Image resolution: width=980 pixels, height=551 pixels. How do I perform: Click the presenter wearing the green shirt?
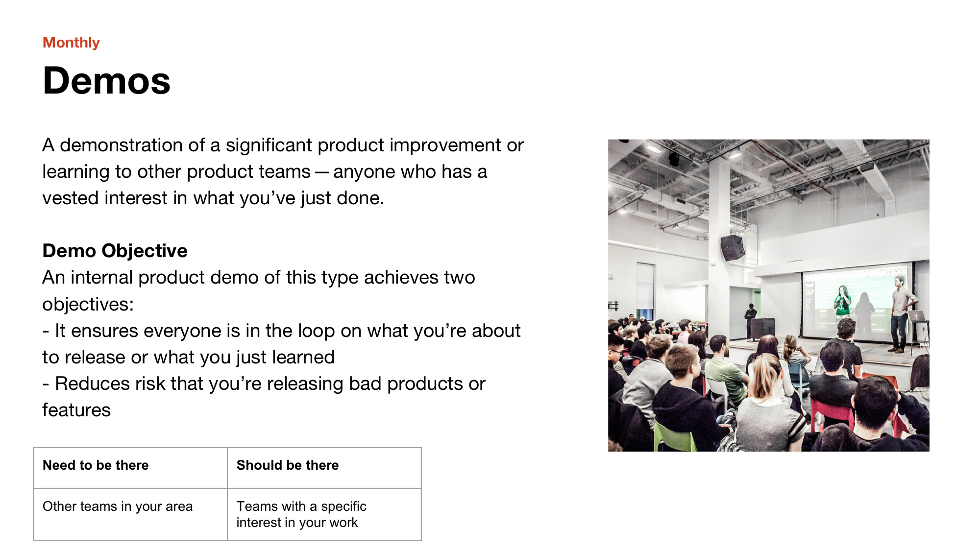click(x=842, y=301)
